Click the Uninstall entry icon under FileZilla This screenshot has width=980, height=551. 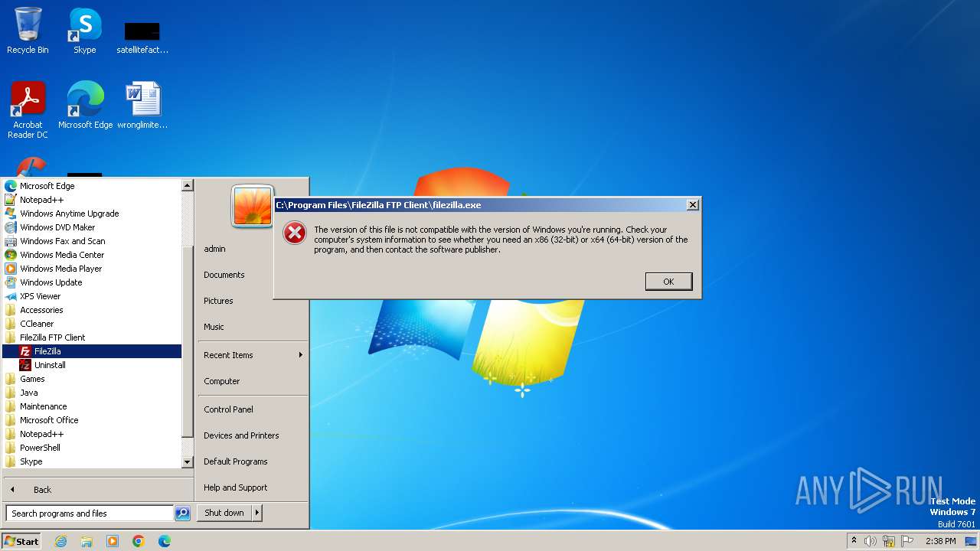click(25, 365)
